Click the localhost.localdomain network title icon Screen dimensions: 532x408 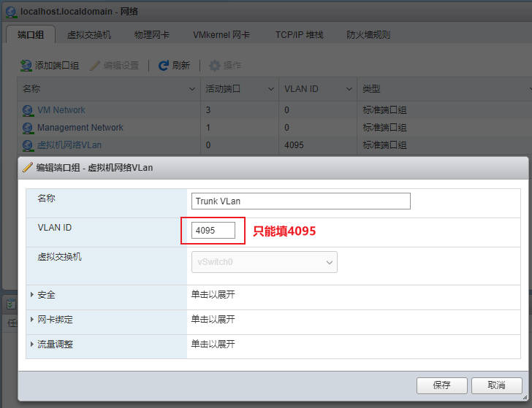pyautogui.click(x=11, y=12)
